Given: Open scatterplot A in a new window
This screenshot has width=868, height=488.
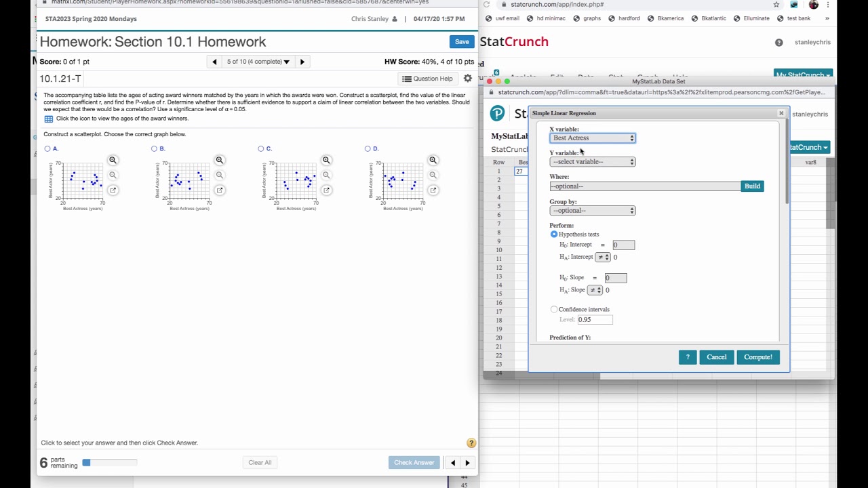Looking at the screenshot, I should (x=113, y=190).
